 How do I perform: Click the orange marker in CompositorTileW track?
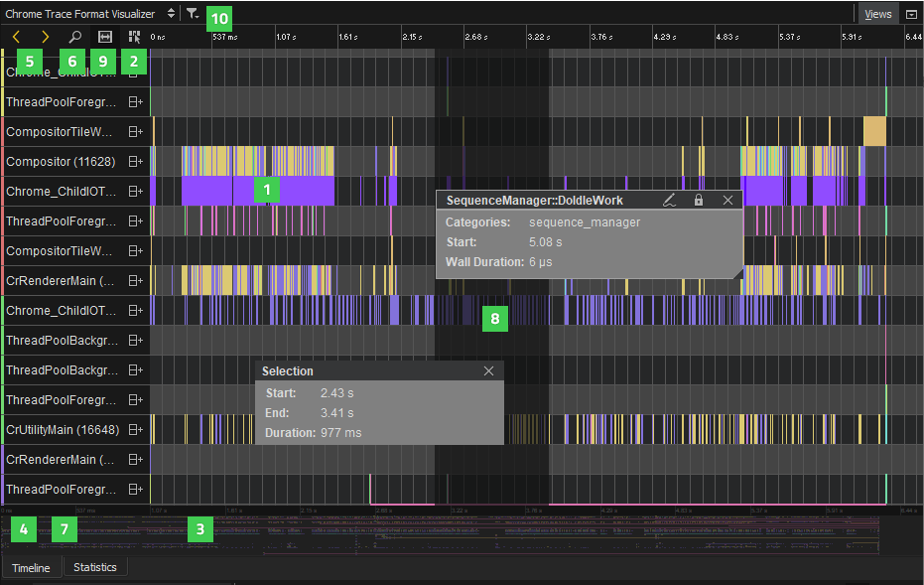pyautogui.click(x=874, y=131)
